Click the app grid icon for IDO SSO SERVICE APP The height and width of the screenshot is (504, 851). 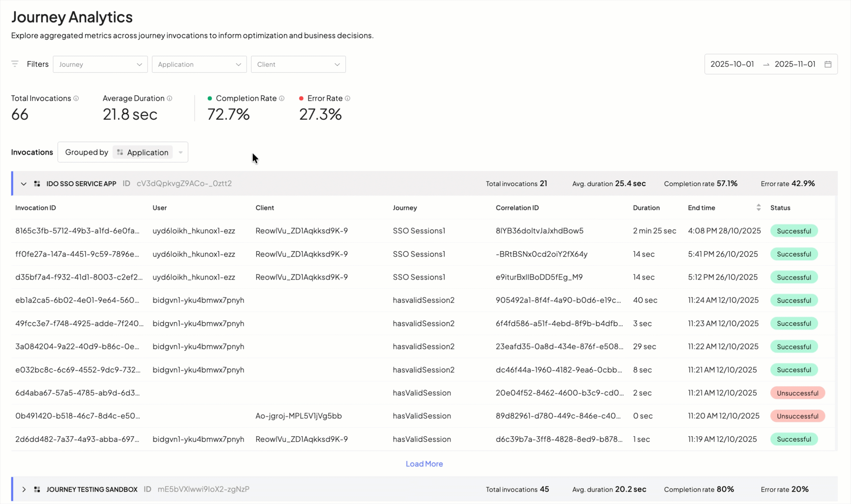coord(38,184)
